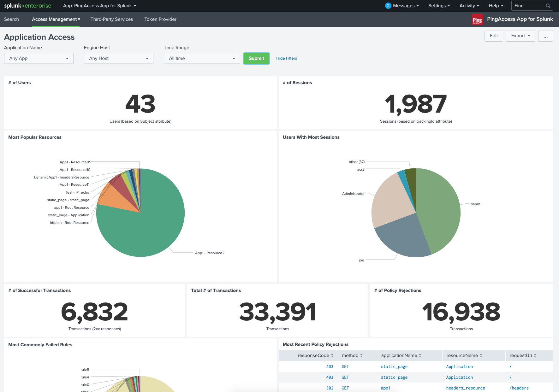
Task: Click the 'App1 - Resource10' pie label
Action: 75,170
